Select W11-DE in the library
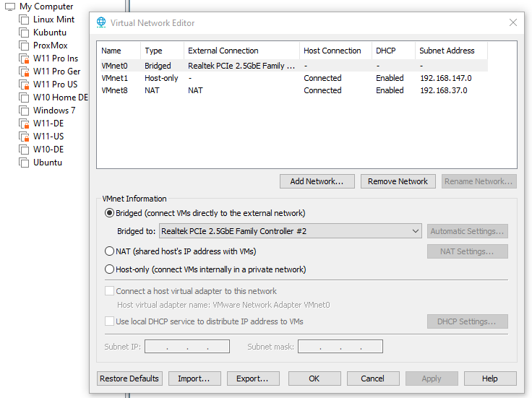Screen dimensions: 532x398 coord(48,124)
